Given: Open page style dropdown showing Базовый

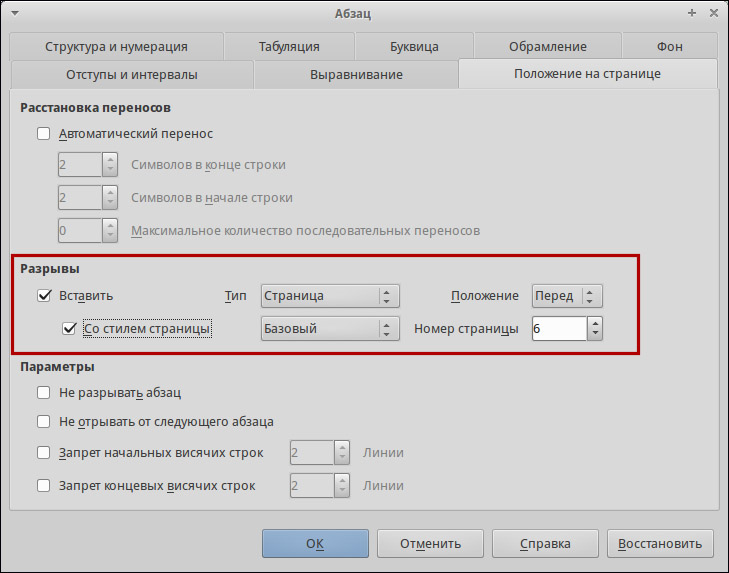Looking at the screenshot, I should pos(330,329).
